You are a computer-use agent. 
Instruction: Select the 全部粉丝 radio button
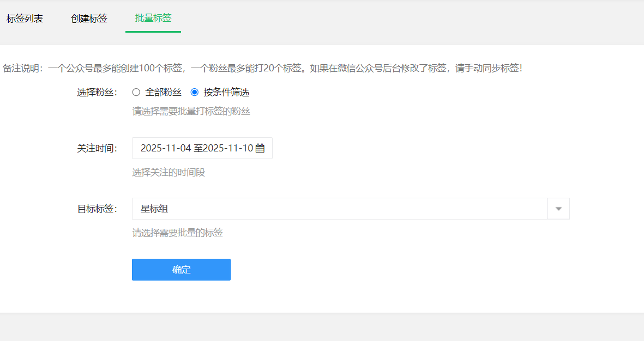(136, 92)
